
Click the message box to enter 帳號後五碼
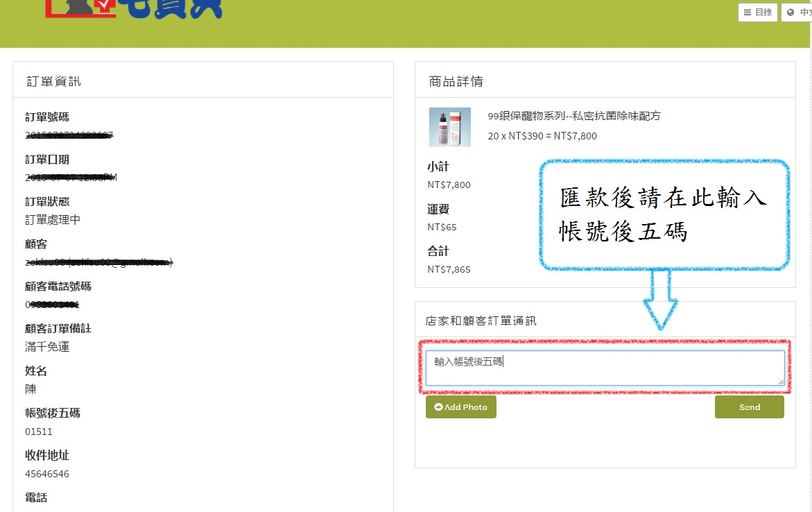(604, 368)
